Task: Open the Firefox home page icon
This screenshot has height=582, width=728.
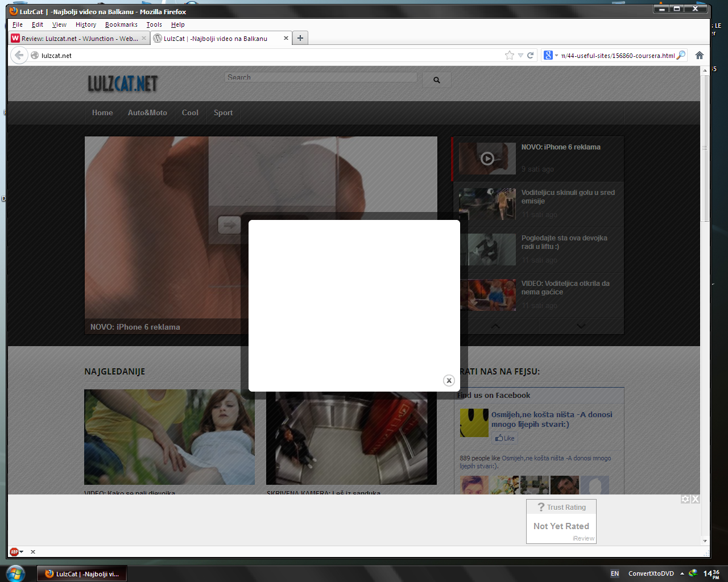Action: coord(700,55)
